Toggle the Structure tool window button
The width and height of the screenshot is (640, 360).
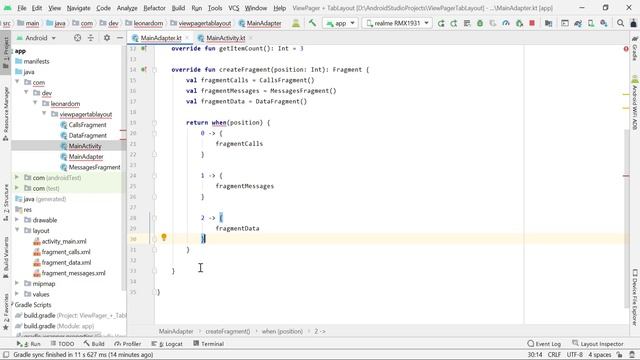(x=6, y=203)
